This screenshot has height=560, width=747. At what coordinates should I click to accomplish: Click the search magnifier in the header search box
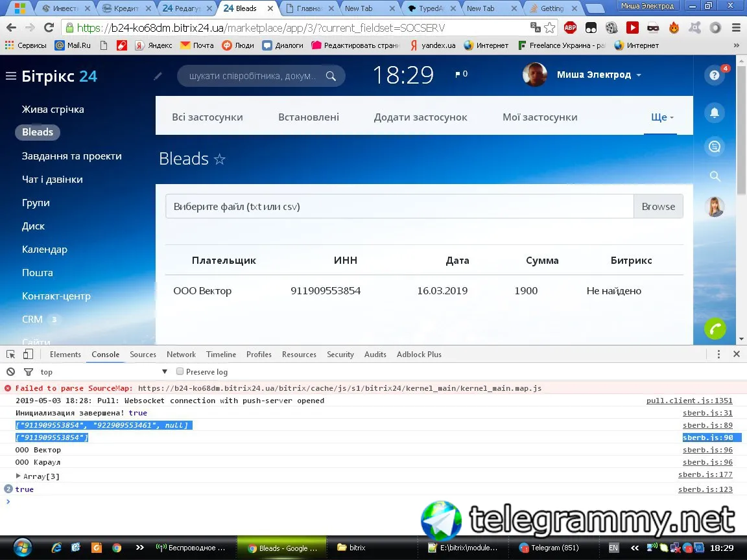pyautogui.click(x=331, y=76)
